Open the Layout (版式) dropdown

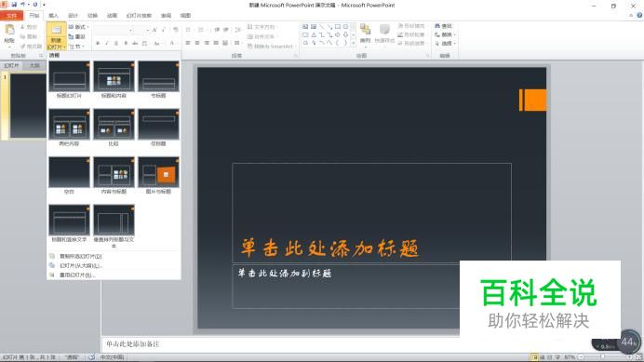79,27
